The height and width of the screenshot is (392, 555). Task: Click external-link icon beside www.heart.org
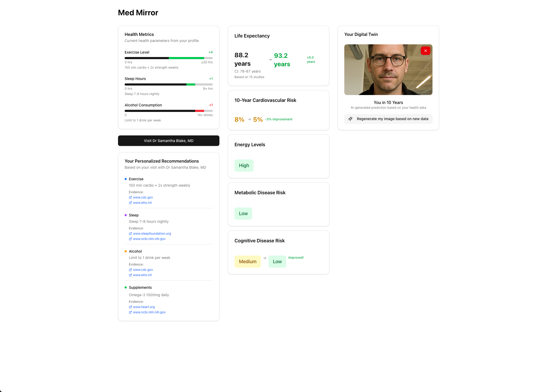point(130,307)
